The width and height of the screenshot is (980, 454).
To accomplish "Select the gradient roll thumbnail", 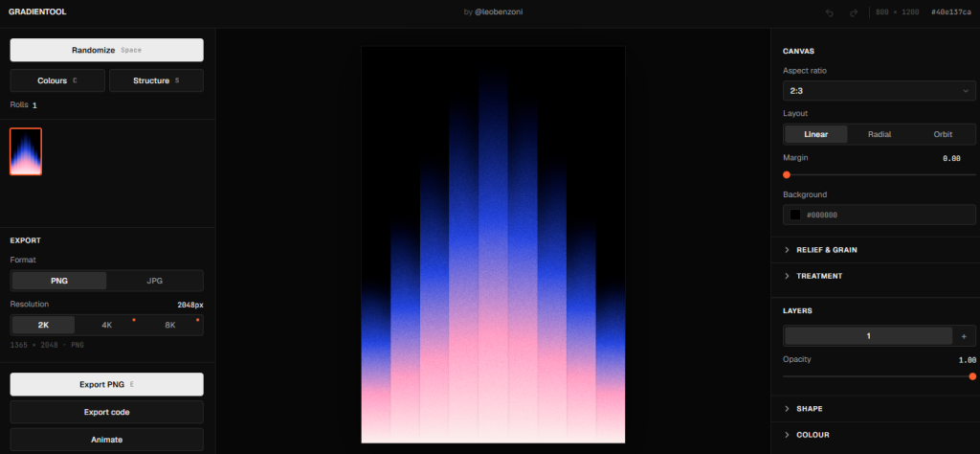I will (x=26, y=151).
